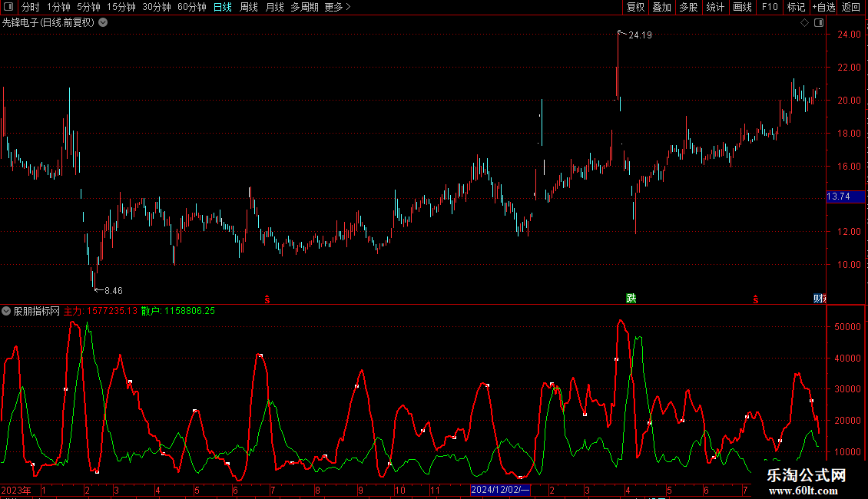Click month 9 on the timeline
Image resolution: width=868 pixels, height=499 pixels.
[360, 490]
